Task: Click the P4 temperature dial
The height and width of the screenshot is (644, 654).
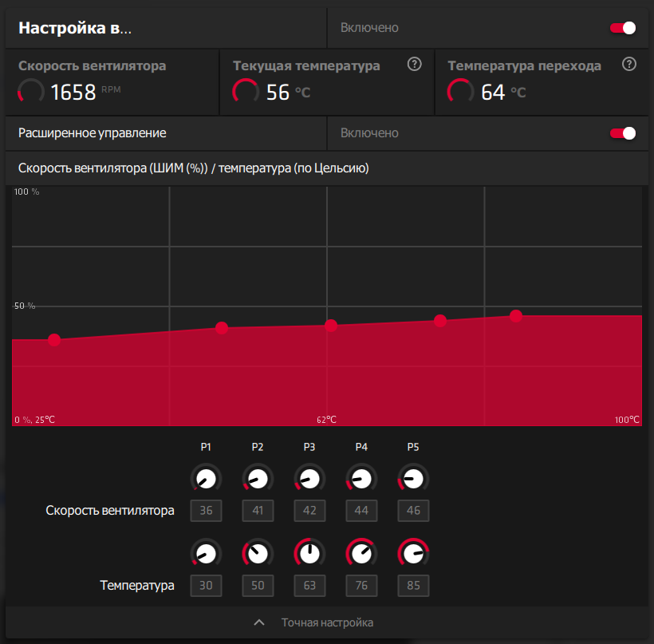Action: point(361,553)
